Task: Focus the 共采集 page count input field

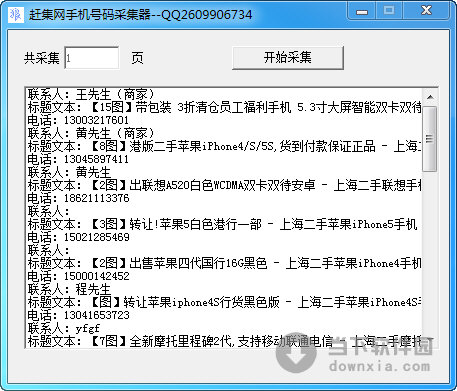Action: click(92, 58)
